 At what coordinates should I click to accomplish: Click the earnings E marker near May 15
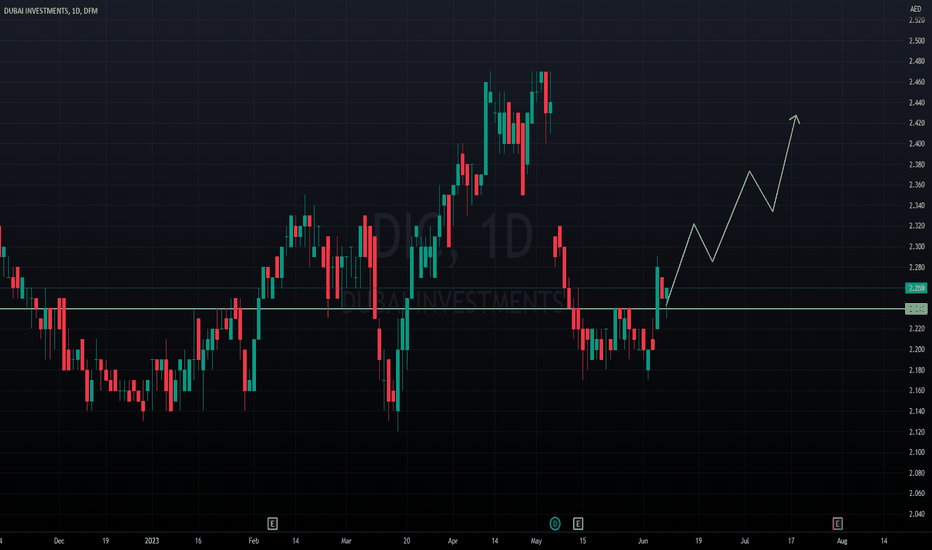(x=578, y=523)
